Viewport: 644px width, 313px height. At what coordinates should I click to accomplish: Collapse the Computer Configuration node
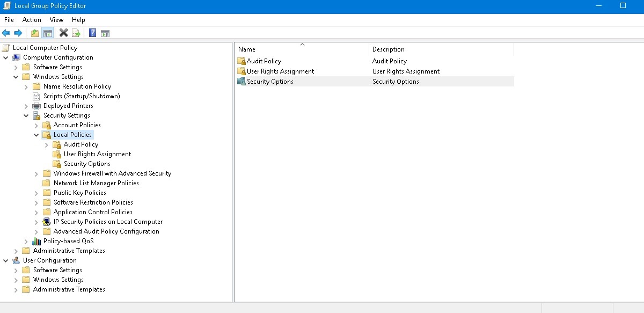click(6, 57)
